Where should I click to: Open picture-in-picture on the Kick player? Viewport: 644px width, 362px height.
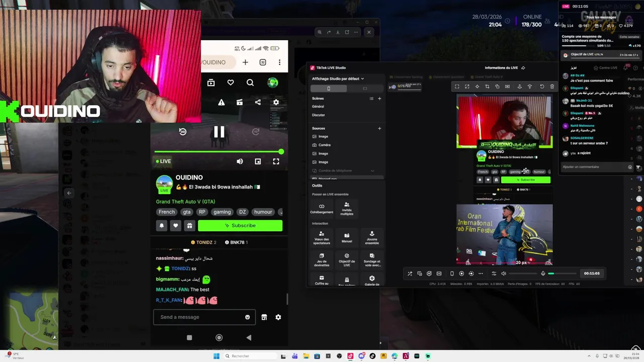pos(258,161)
